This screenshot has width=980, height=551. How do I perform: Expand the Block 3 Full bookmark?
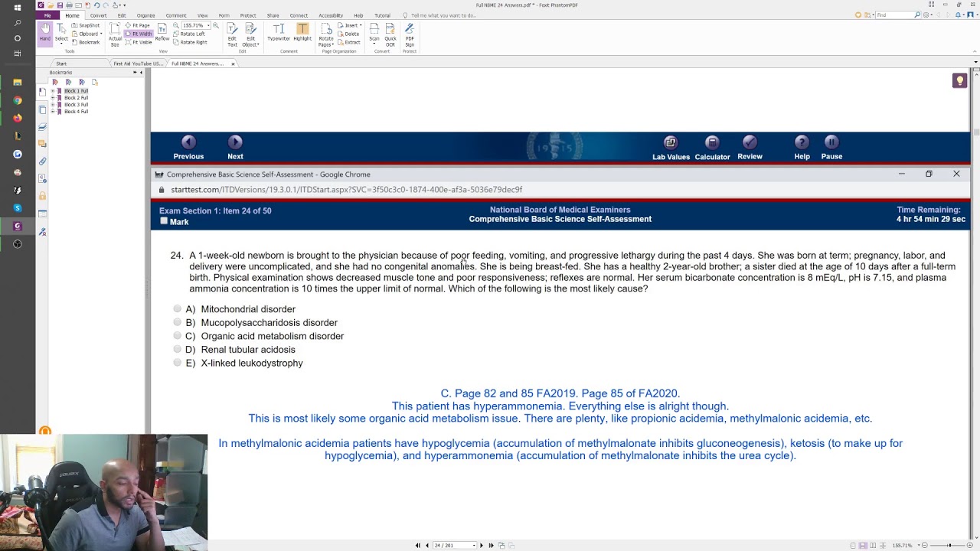[52, 105]
